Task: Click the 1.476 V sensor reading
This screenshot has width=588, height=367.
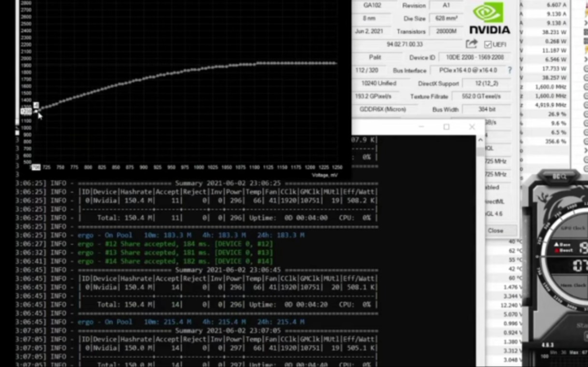Action: pyautogui.click(x=512, y=287)
